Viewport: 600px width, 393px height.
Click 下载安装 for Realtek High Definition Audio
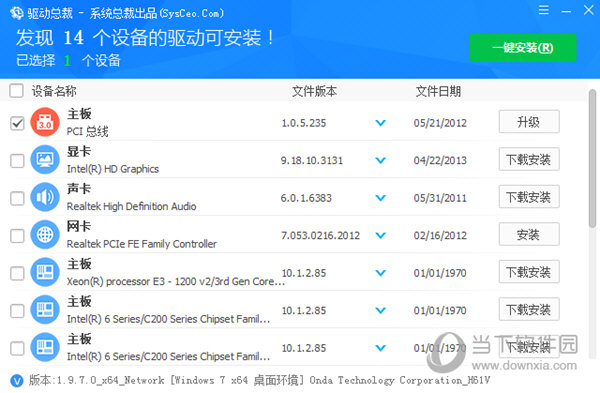(x=529, y=197)
